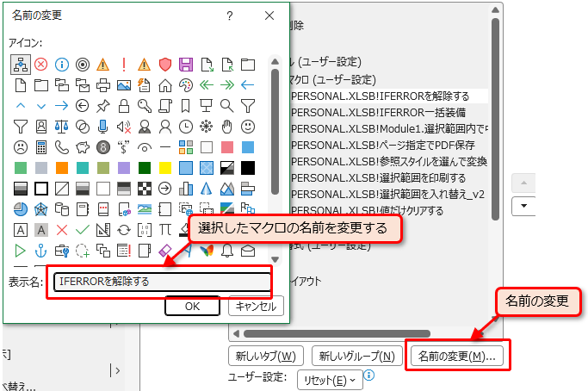588x391 pixels.
Task: Choose the purple floppy disk save icon
Action: click(185, 64)
